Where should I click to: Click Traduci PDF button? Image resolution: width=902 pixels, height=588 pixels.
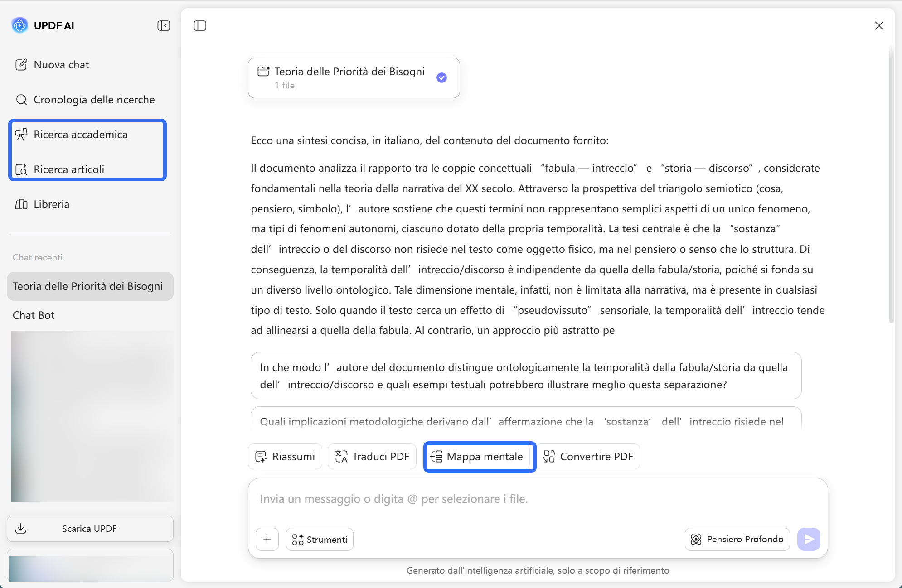pyautogui.click(x=372, y=457)
